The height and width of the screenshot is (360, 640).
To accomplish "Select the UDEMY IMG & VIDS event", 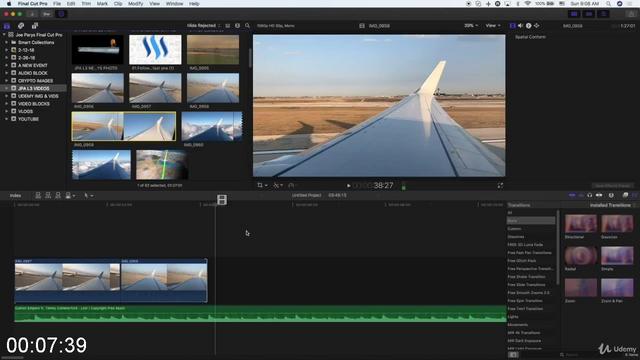I will 38,96.
